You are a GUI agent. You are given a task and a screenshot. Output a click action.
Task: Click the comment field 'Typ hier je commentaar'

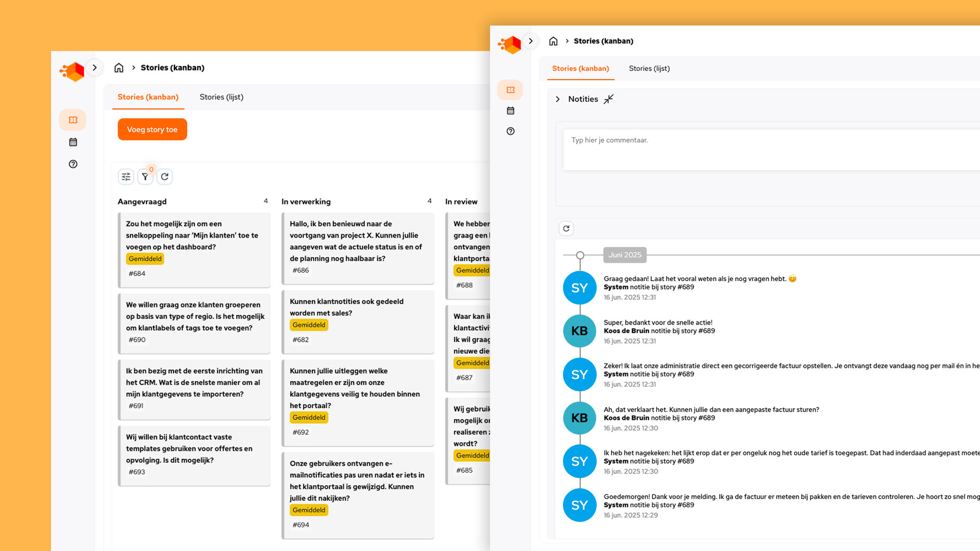click(x=766, y=149)
